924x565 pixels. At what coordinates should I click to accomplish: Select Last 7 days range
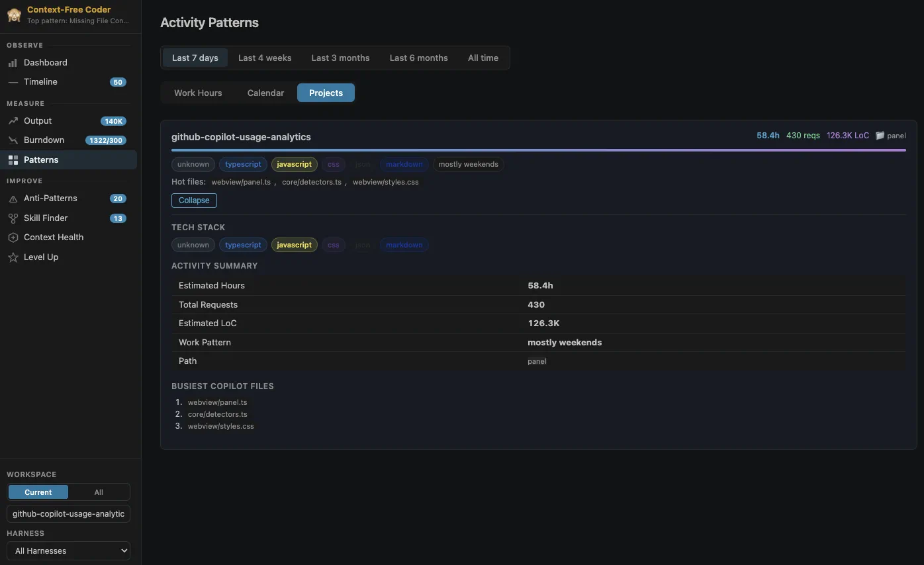point(195,58)
